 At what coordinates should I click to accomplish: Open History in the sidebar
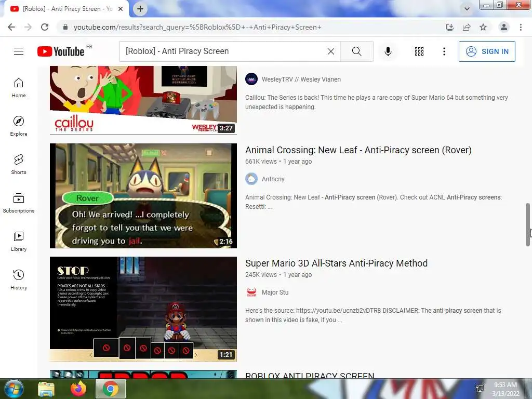tap(19, 280)
